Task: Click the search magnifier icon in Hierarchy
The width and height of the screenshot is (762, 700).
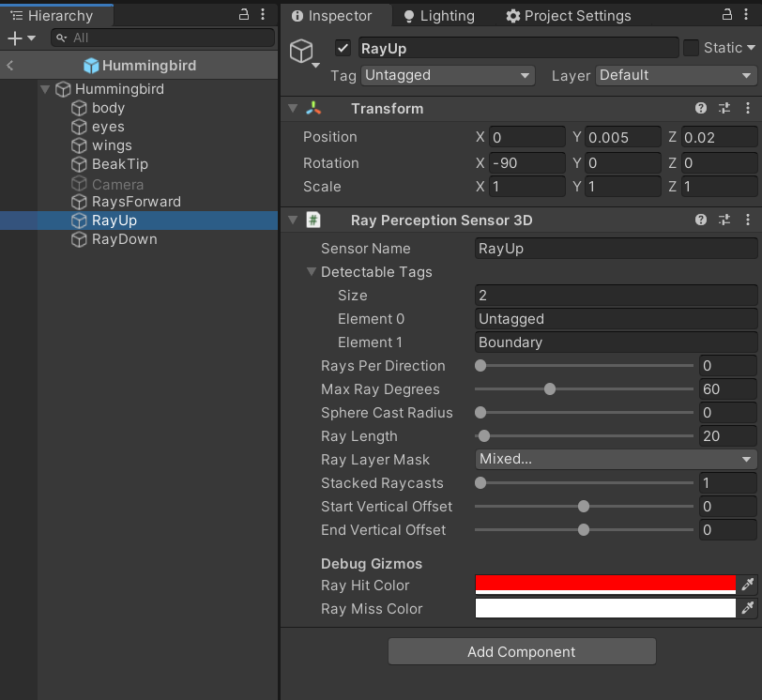Action: click(61, 38)
